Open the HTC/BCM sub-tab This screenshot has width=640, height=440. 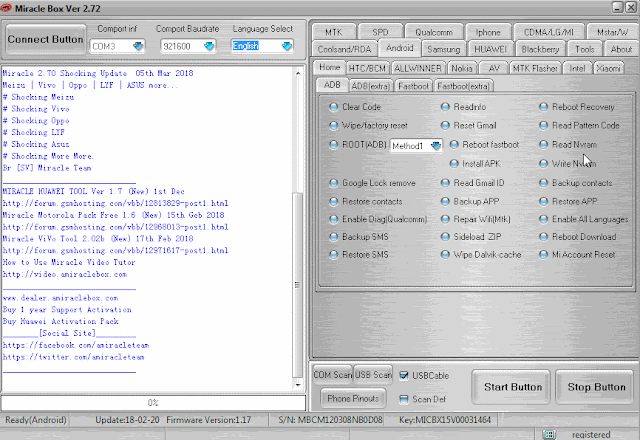tap(367, 68)
